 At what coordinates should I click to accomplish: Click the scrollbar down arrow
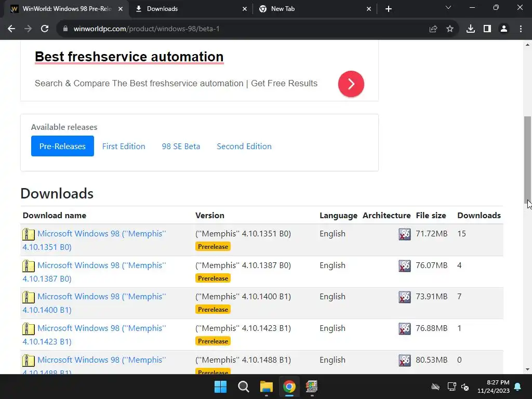point(528,369)
